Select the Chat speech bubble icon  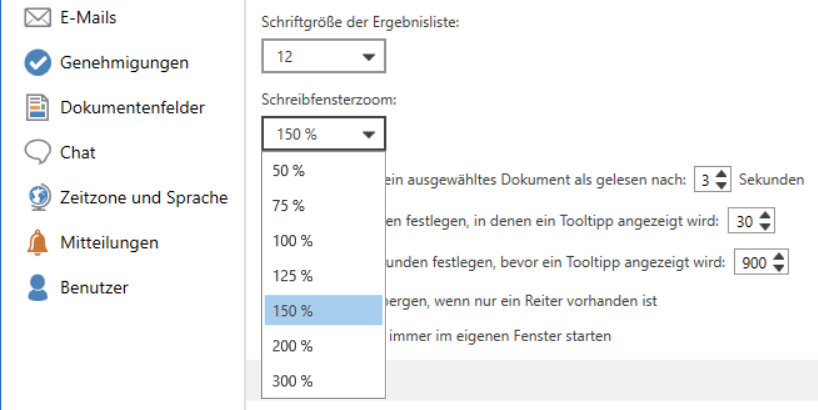tap(37, 152)
